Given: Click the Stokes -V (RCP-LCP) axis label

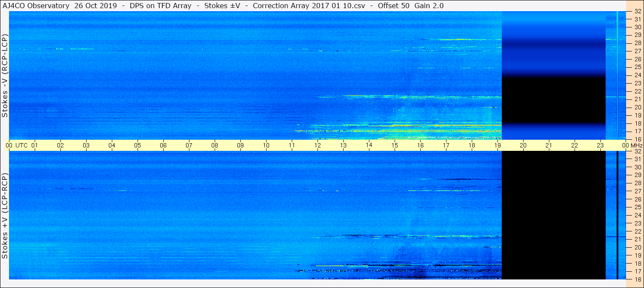Looking at the screenshot, I should 5,76.
